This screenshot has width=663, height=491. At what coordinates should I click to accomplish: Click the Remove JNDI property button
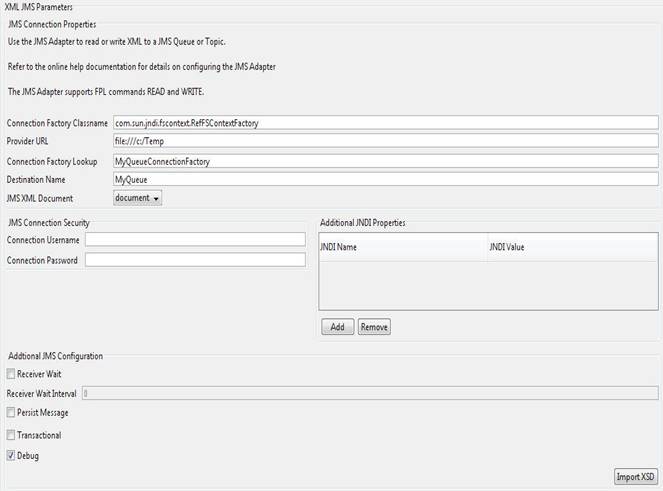(374, 327)
